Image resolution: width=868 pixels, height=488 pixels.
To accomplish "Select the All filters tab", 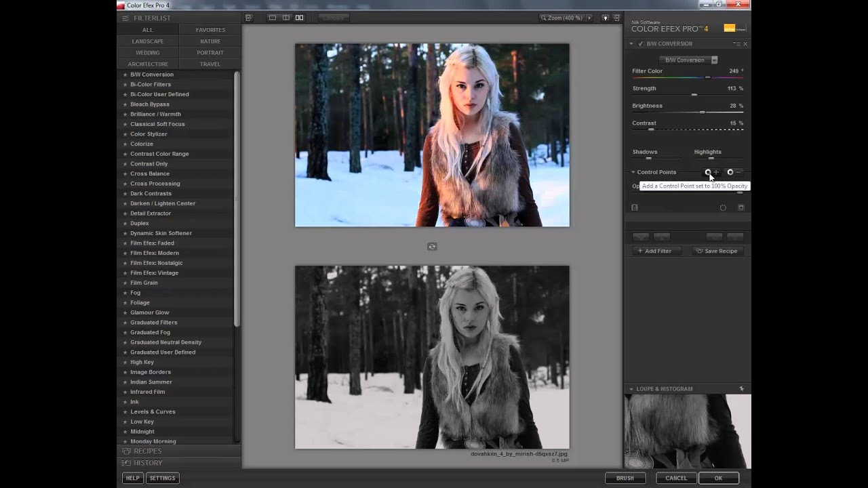I will coord(148,30).
